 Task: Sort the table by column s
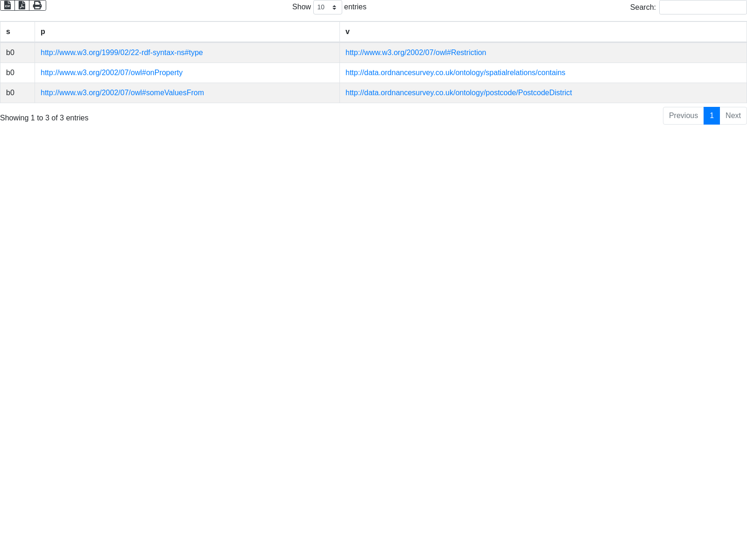17,32
